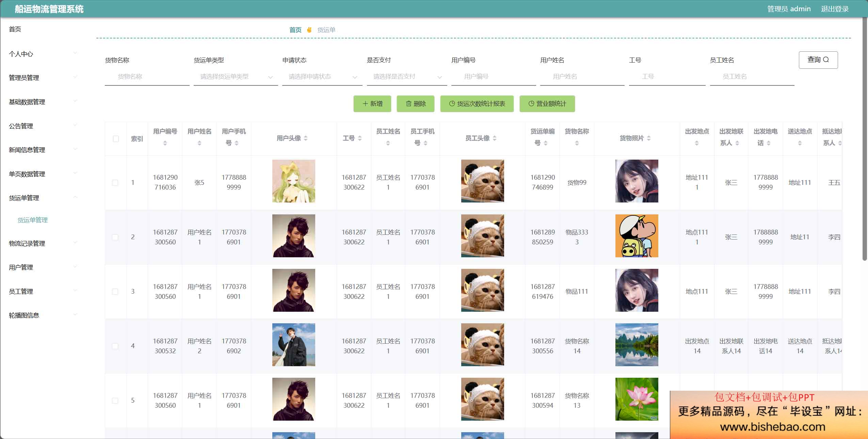Expand the 基础数据管理 sidebar menu
The height and width of the screenshot is (439, 868).
click(x=43, y=102)
